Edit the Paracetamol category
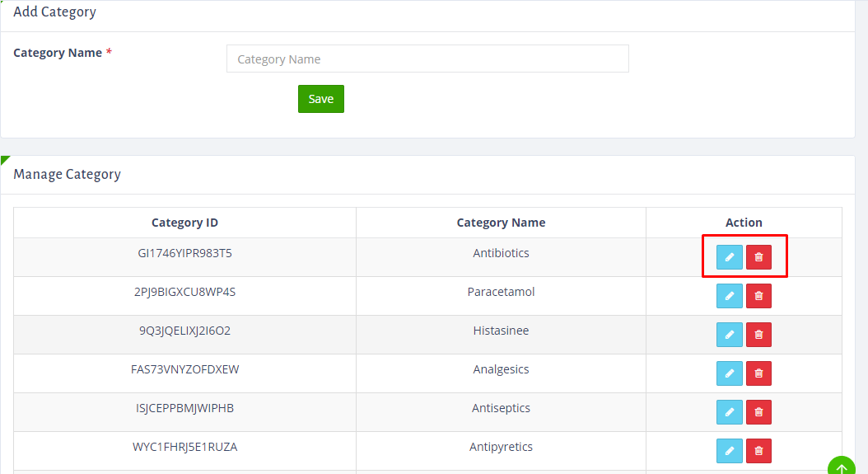 tap(729, 296)
